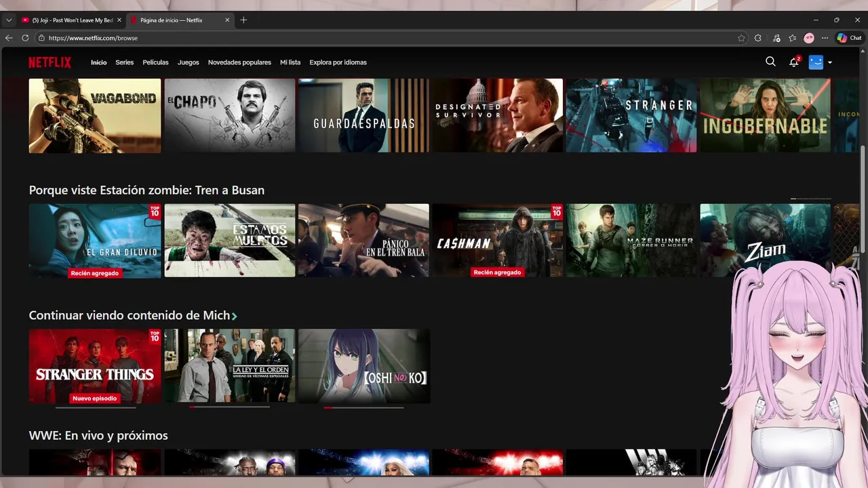Screen dimensions: 868x488
Task: Open the Netflix search icon
Action: [770, 62]
